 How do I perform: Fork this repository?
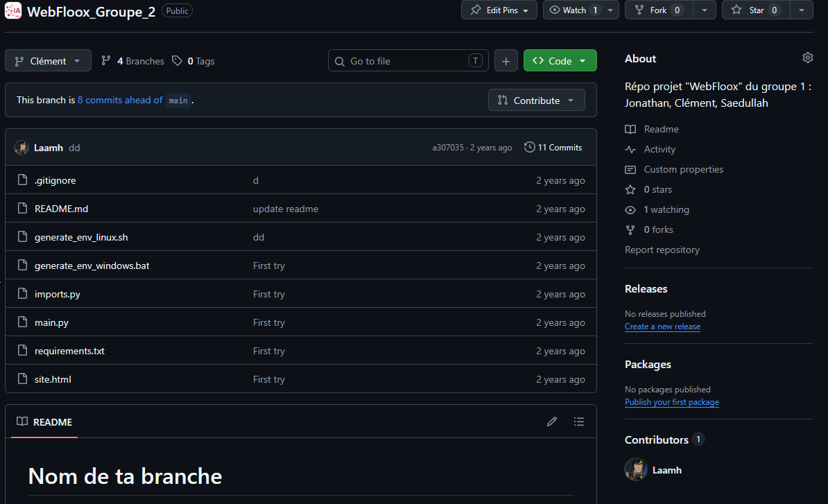[659, 10]
